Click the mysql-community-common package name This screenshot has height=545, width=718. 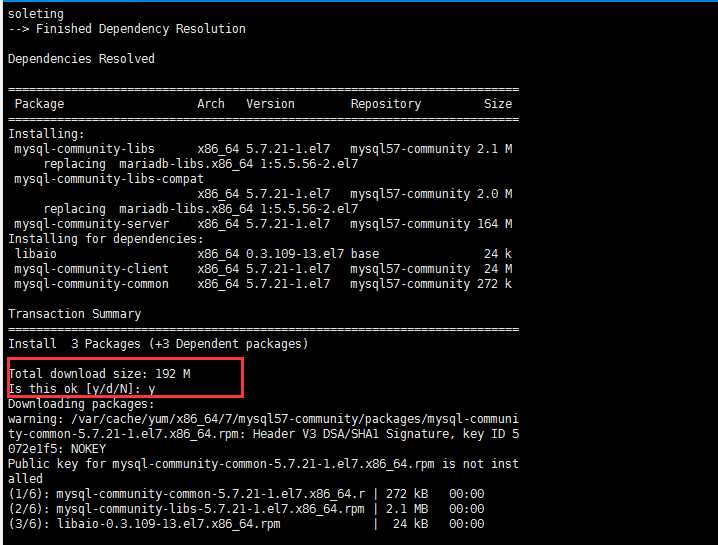(x=92, y=284)
